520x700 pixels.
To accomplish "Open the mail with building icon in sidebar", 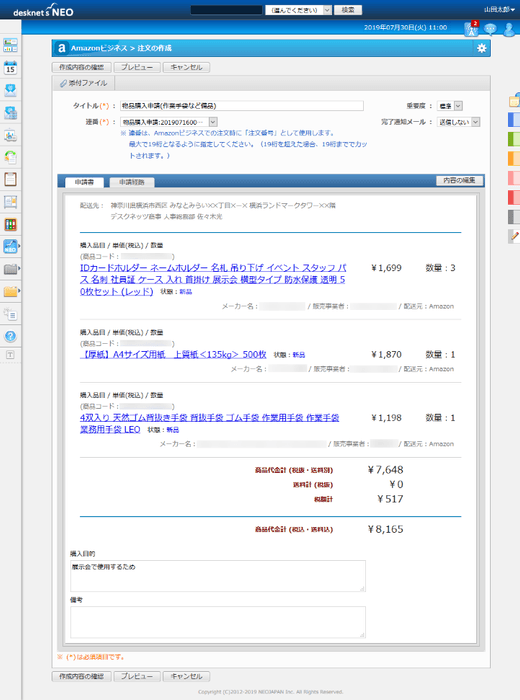I will click(x=10, y=112).
